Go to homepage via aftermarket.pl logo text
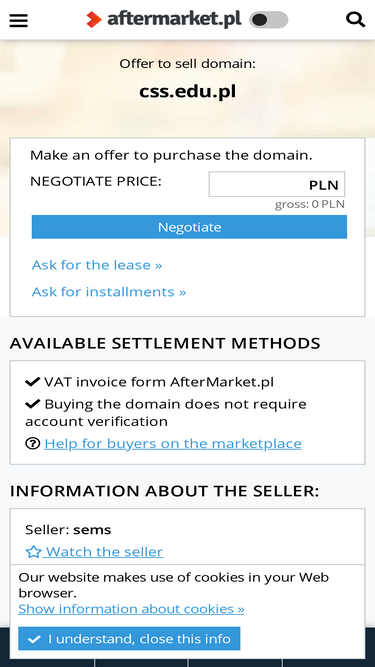This screenshot has width=375, height=667. click(174, 19)
